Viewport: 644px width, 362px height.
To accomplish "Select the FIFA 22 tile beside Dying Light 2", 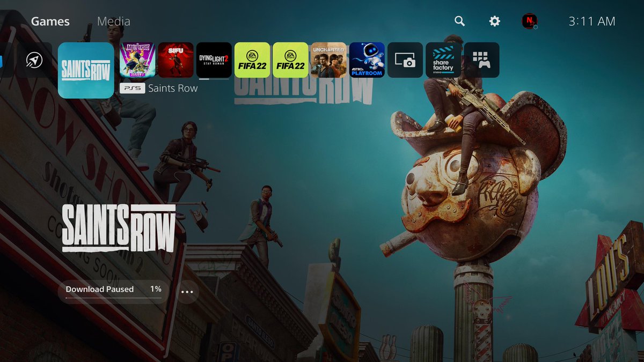I will point(252,60).
